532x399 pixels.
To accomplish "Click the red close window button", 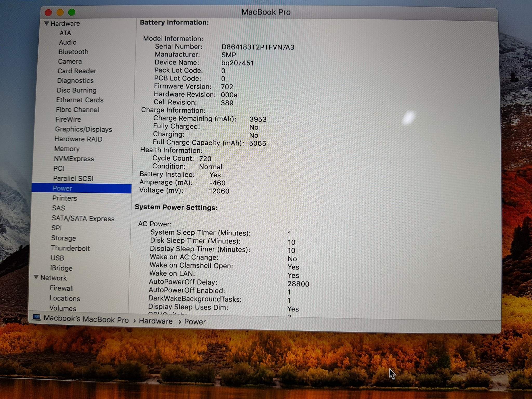I will coord(48,12).
